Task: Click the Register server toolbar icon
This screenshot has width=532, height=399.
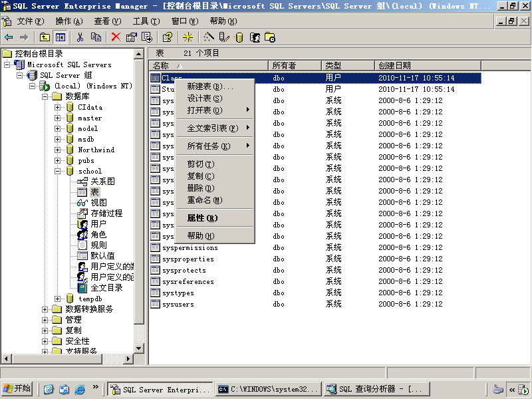Action: pos(224,37)
